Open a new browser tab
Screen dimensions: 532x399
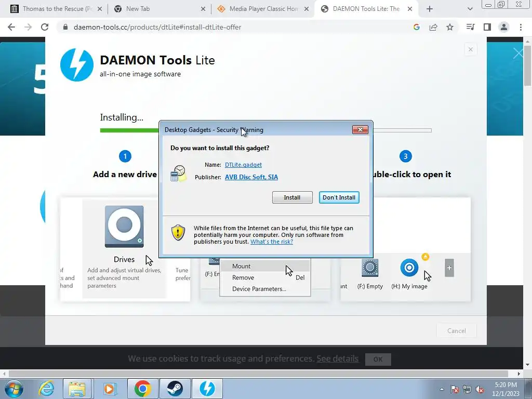430,9
